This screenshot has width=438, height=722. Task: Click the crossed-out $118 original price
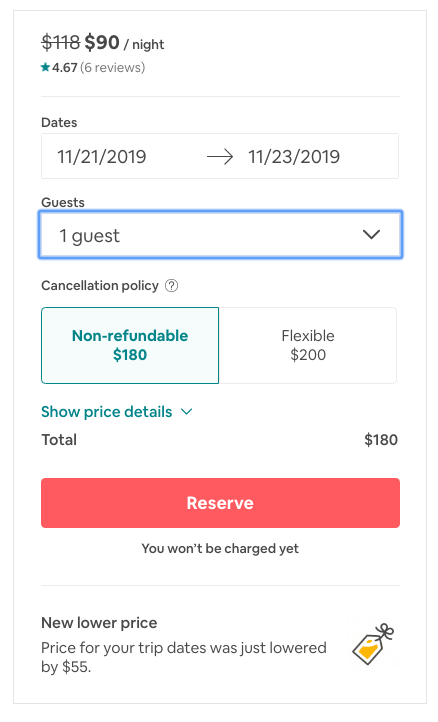pos(61,43)
